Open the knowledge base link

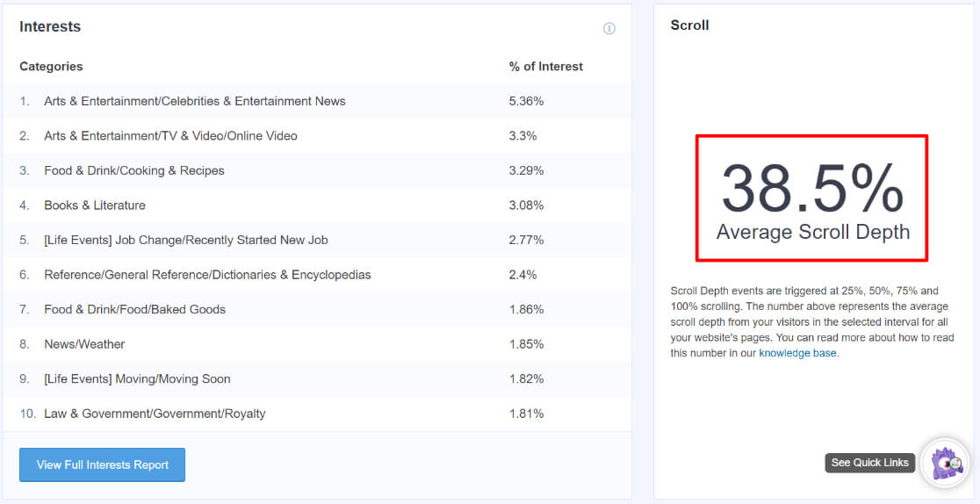(797, 353)
